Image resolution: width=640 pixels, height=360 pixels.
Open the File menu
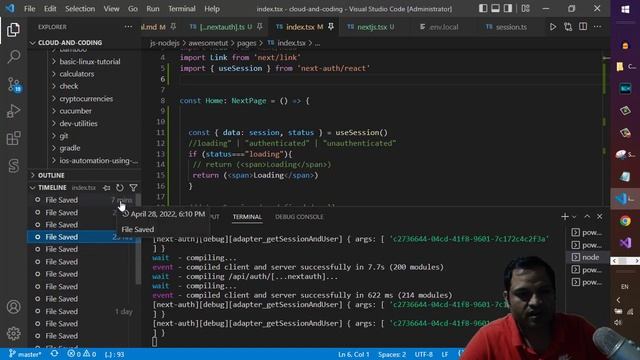pos(29,9)
